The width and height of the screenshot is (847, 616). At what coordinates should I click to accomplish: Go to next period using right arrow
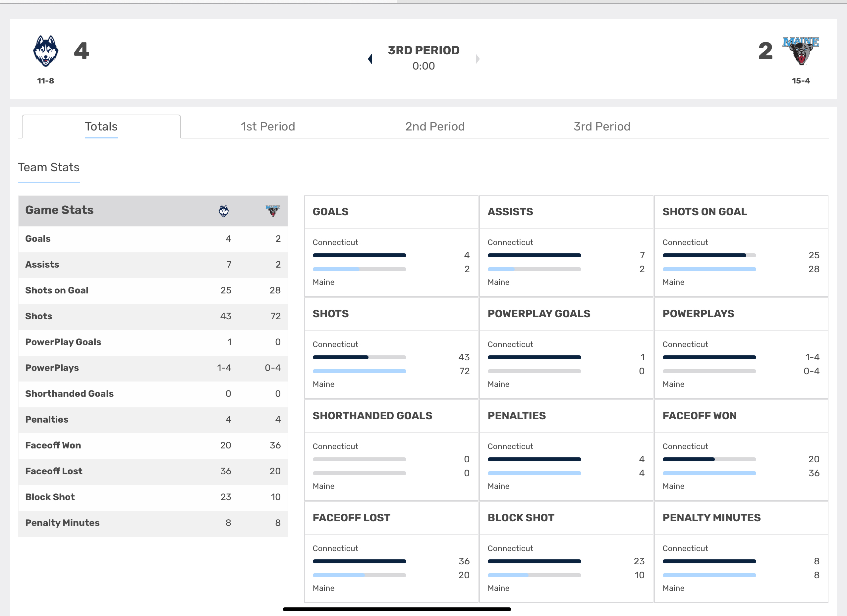pos(477,59)
